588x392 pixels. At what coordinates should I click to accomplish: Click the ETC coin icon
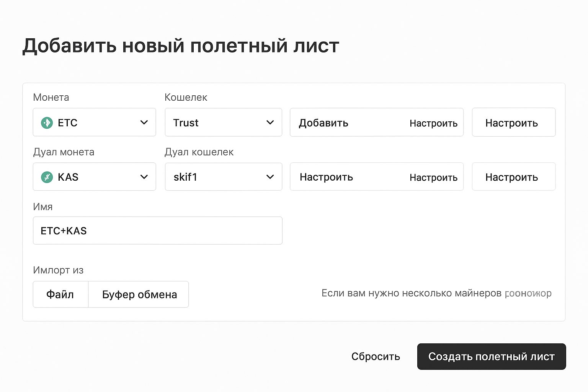coord(46,122)
